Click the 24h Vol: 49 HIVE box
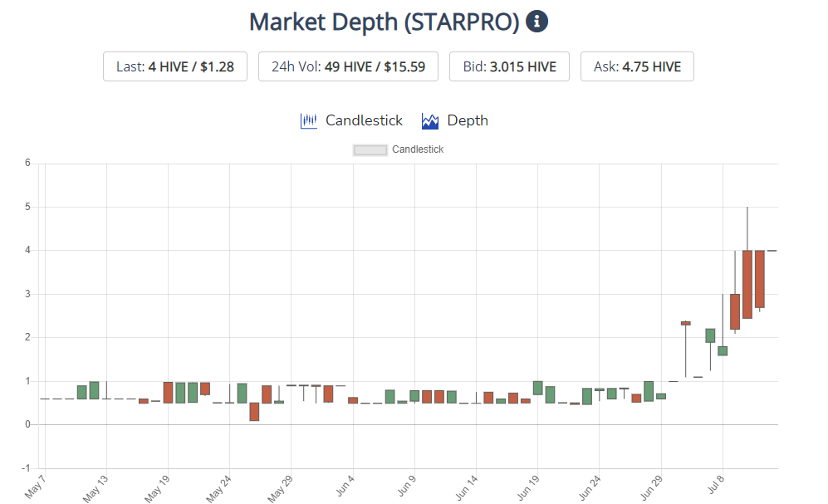This screenshot has height=504, width=828. click(x=348, y=66)
